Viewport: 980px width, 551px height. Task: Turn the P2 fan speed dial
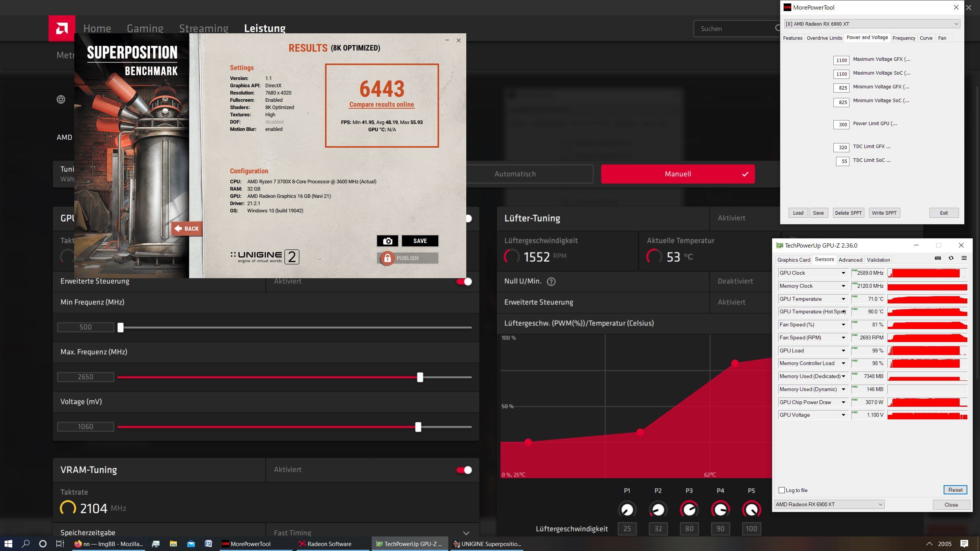[x=658, y=509]
